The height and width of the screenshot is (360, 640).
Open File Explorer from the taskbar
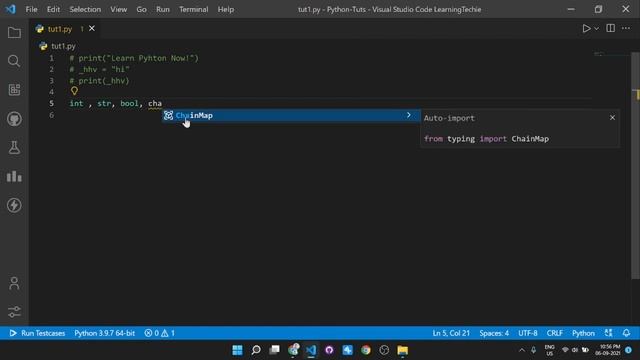[402, 350]
